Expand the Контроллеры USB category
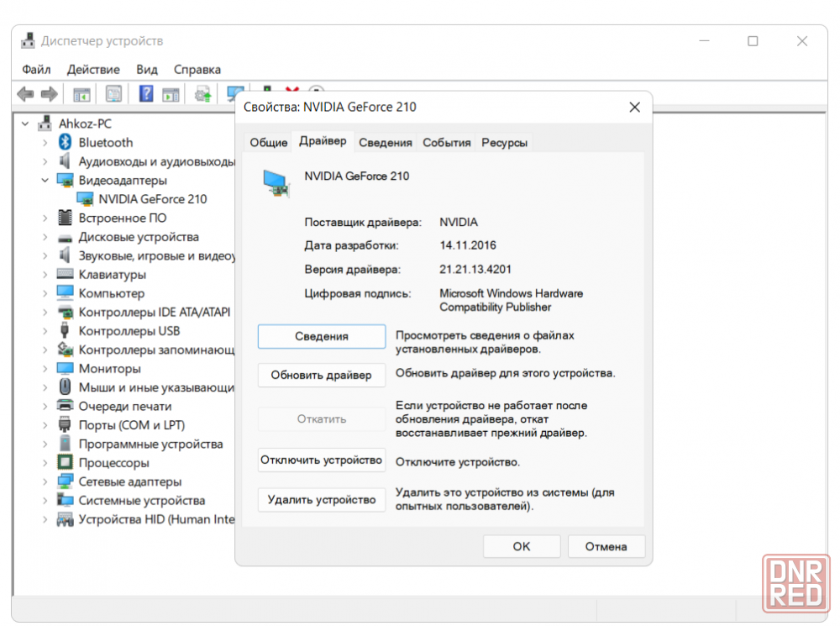The height and width of the screenshot is (626, 840). point(45,331)
